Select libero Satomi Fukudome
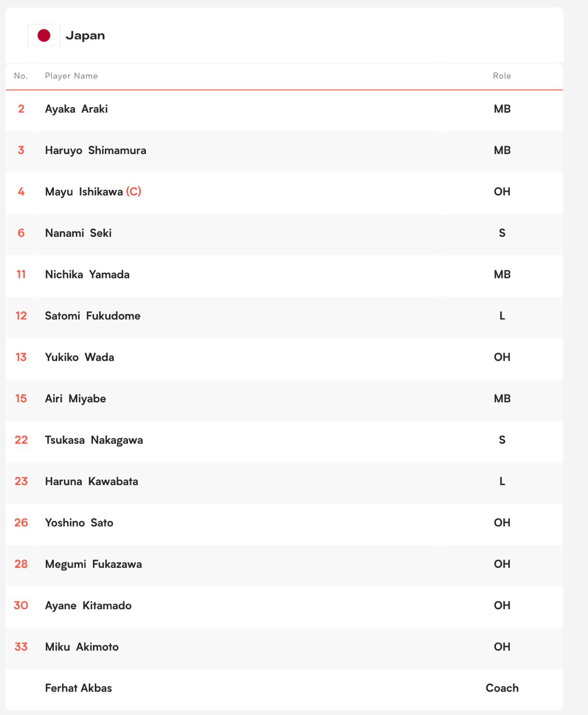 point(93,316)
